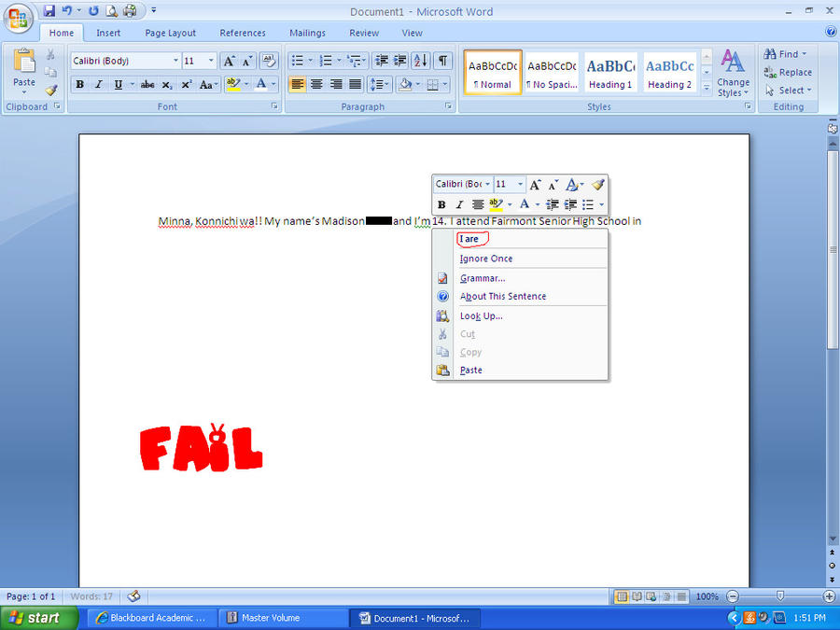
Task: Open Calibri (Body) font name dropdown
Action: (175, 61)
